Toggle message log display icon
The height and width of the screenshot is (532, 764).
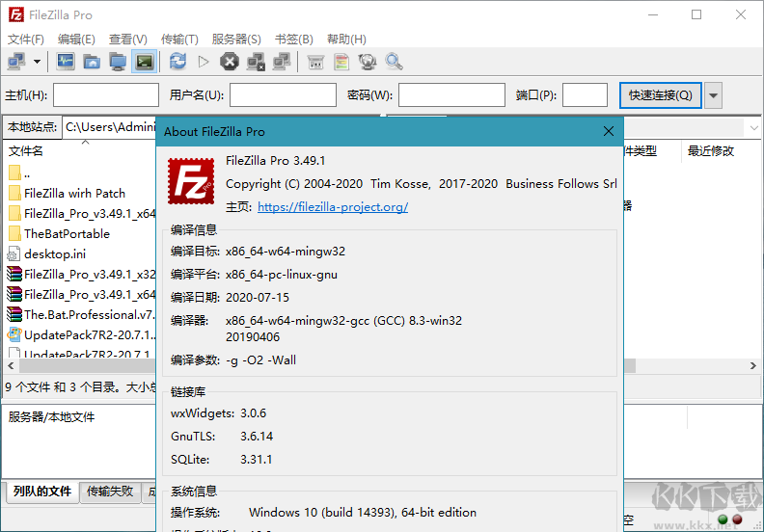tap(66, 62)
